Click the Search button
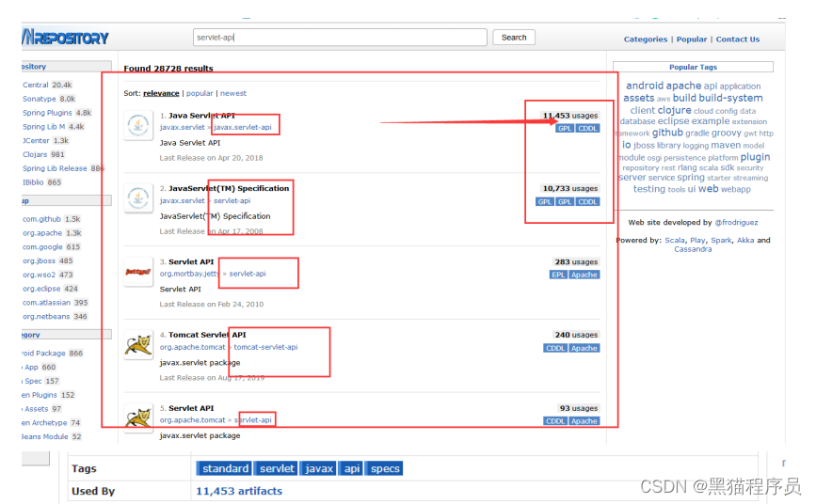816x504 pixels. [x=514, y=38]
